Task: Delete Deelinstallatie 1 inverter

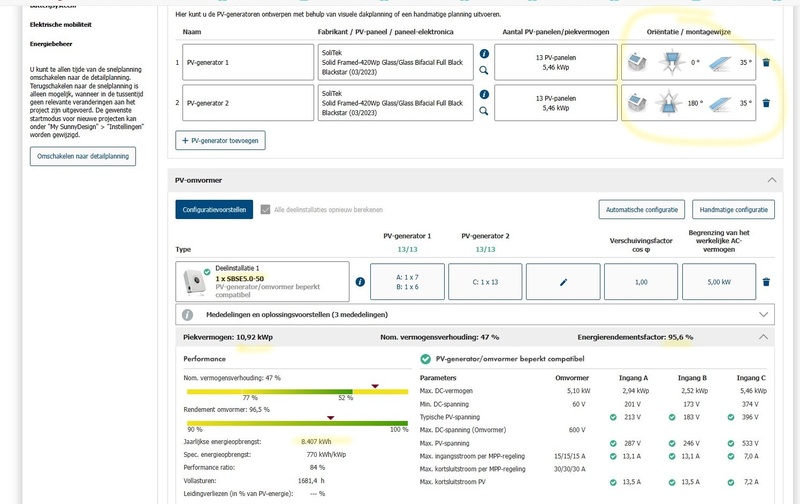Action: click(x=766, y=282)
